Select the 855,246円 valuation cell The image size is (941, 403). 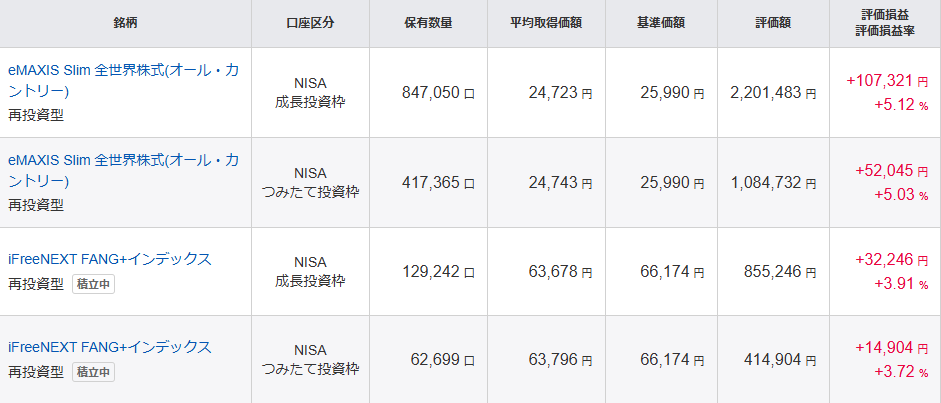(x=780, y=272)
